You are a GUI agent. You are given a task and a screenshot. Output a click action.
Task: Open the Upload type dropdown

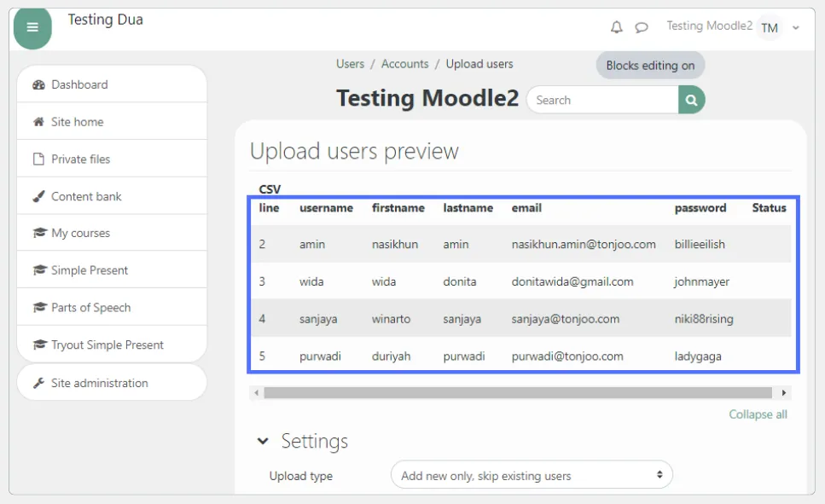click(x=531, y=474)
